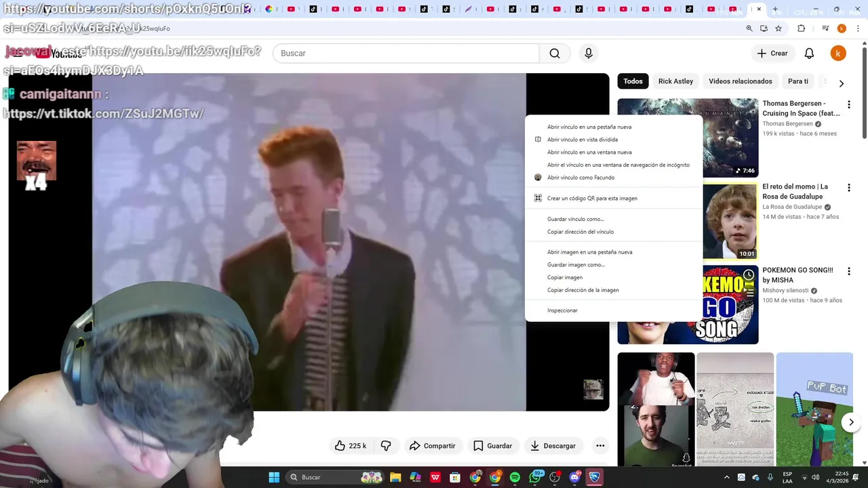The height and width of the screenshot is (488, 868).
Task: Open Chrome extensions puzzle icon
Action: [x=802, y=28]
